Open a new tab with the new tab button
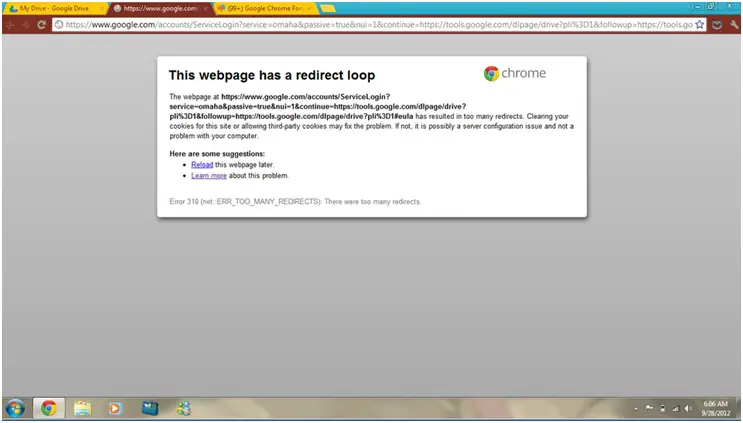This screenshot has height=423, width=743. [328, 8]
